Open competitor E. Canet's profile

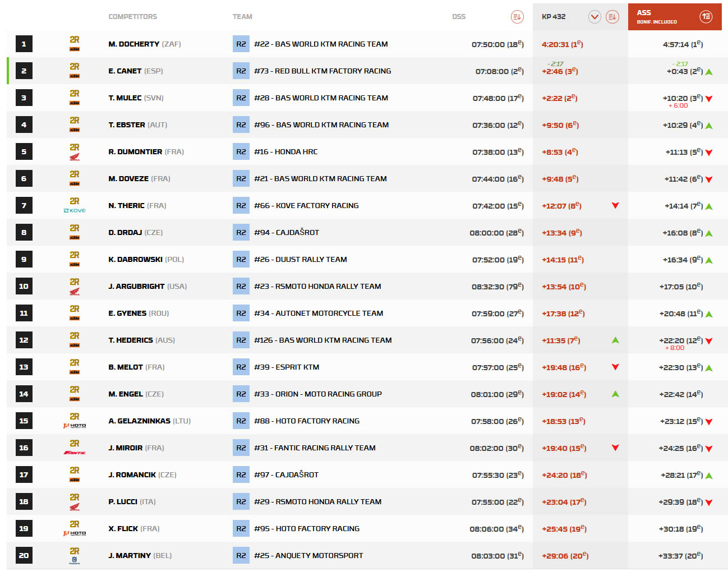pyautogui.click(x=125, y=71)
